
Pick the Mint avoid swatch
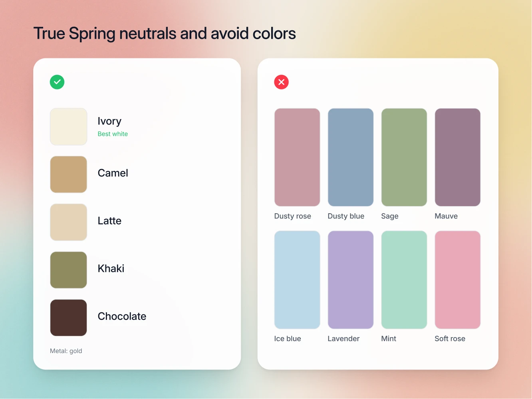[404, 280]
